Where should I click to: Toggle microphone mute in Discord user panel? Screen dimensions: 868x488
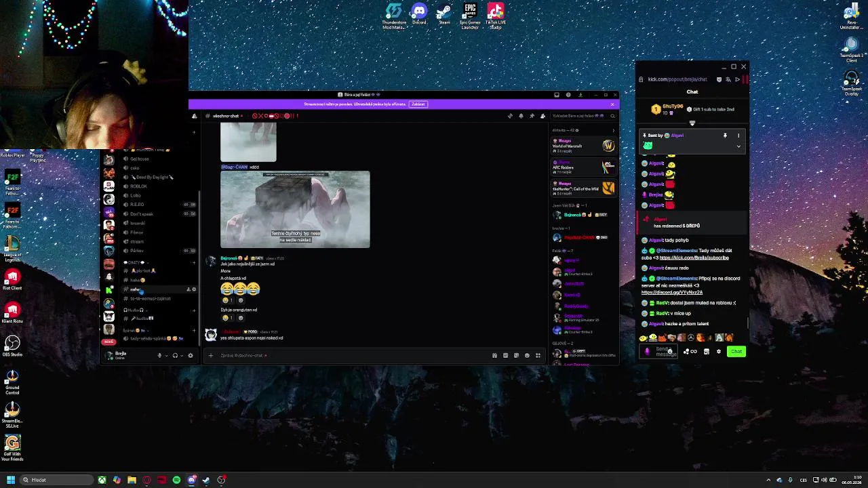159,355
